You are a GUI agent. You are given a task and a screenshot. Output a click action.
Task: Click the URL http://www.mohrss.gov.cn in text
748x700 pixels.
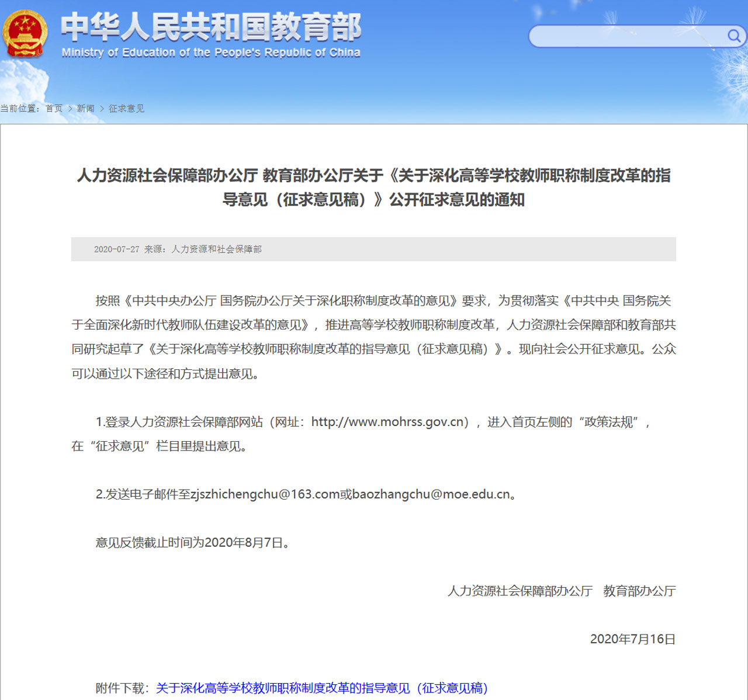point(388,422)
